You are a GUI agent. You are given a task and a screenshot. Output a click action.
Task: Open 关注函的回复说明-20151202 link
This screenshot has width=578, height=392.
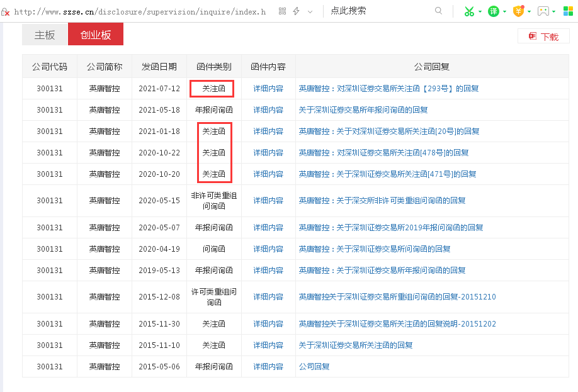tap(397, 323)
